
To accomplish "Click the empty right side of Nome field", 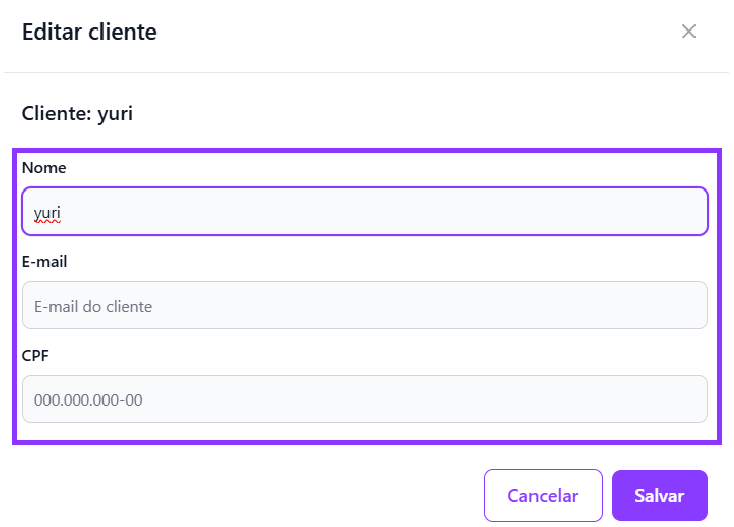I will 600,211.
